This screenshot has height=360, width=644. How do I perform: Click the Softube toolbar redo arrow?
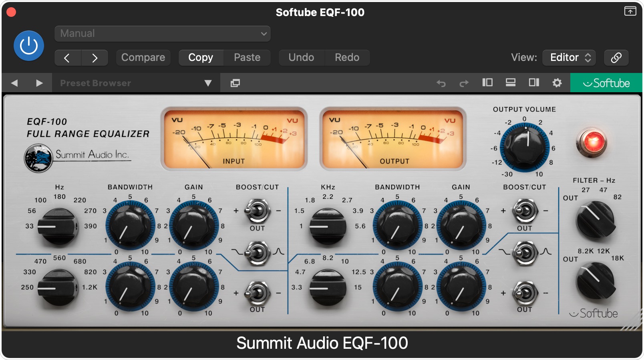click(464, 83)
